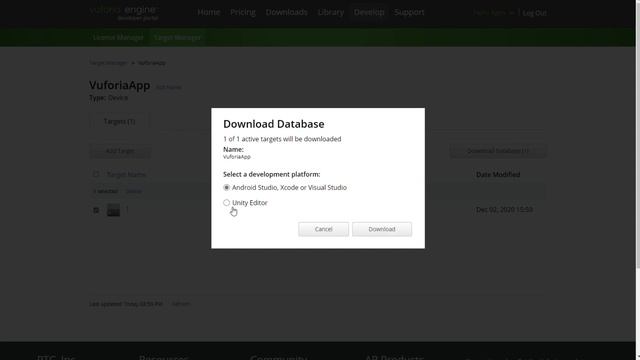Select Android Studio, Xcode or Visual Studio option
The width and height of the screenshot is (640, 360).
click(x=227, y=187)
